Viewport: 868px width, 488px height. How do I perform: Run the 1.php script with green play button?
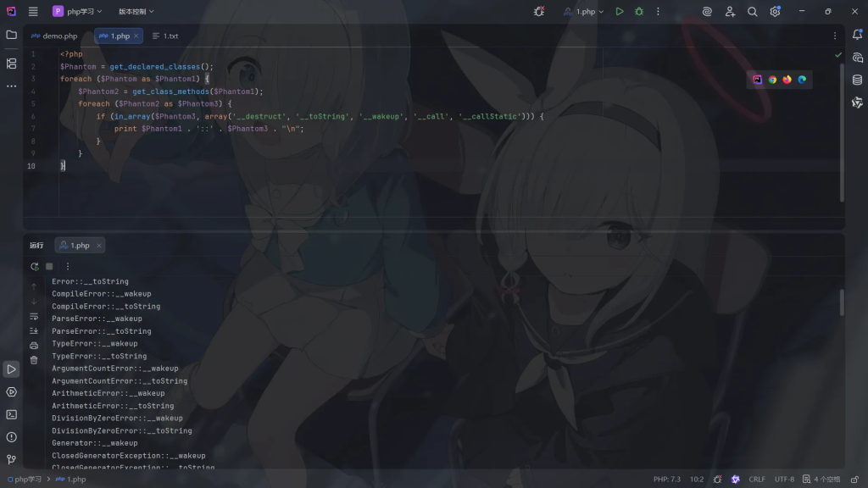[x=620, y=12]
